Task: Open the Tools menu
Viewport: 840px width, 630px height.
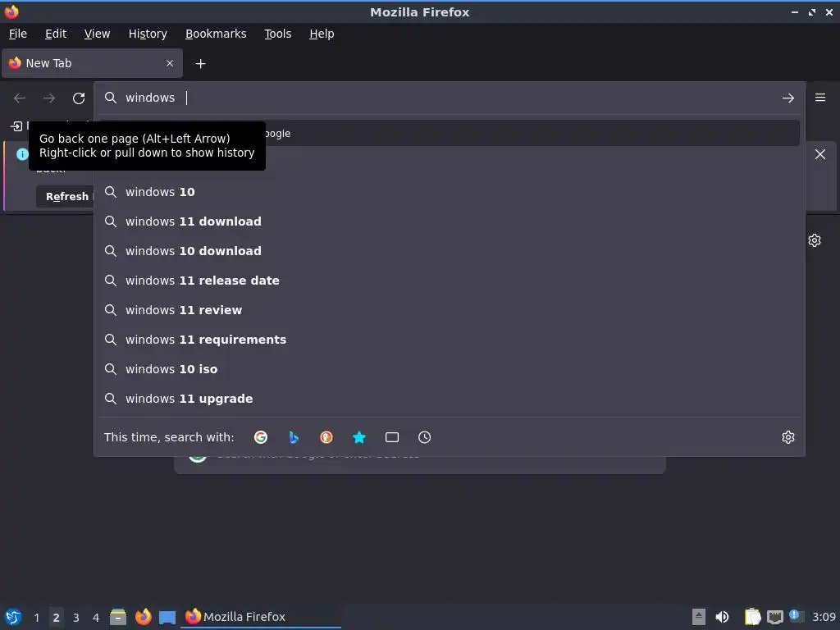Action: coord(277,34)
